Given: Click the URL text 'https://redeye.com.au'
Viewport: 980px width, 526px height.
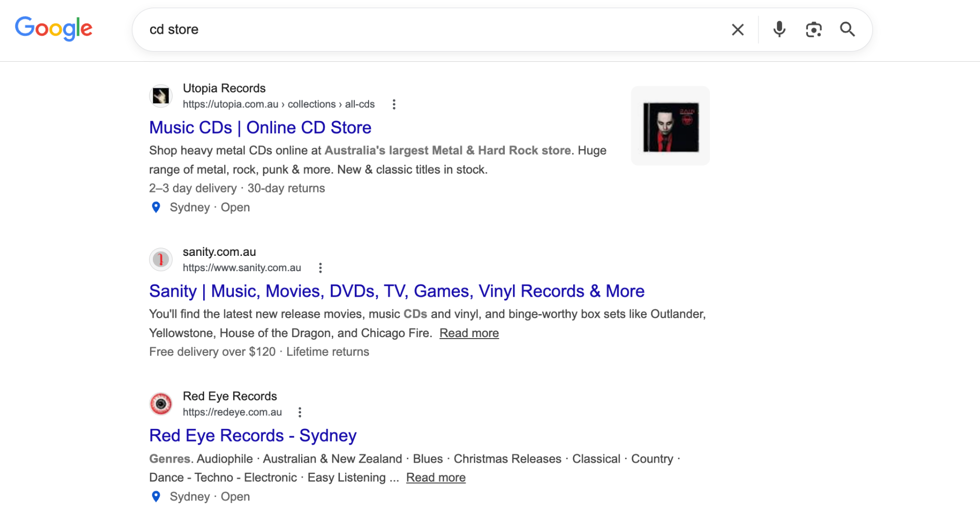Looking at the screenshot, I should 232,412.
